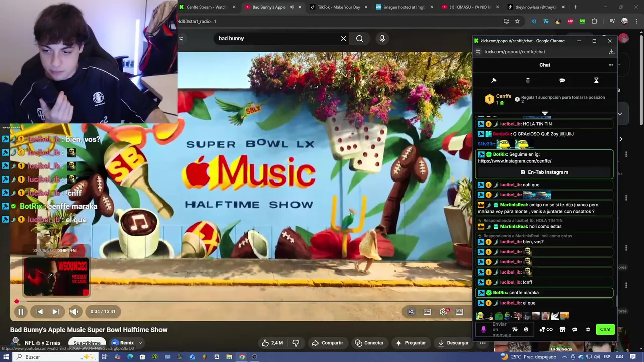Bookmark this page with the star
Image resolution: width=644 pixels, height=362 pixels.
(517, 21)
